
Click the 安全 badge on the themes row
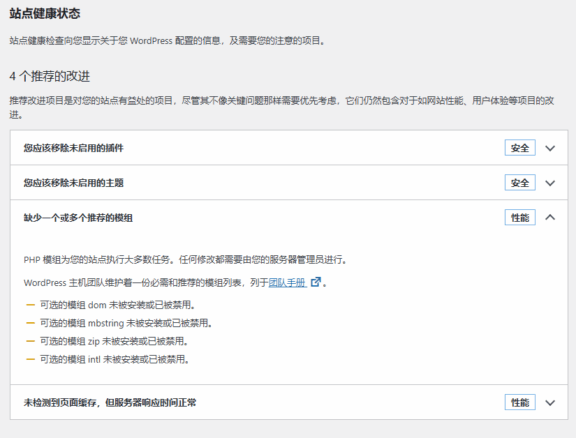click(520, 183)
